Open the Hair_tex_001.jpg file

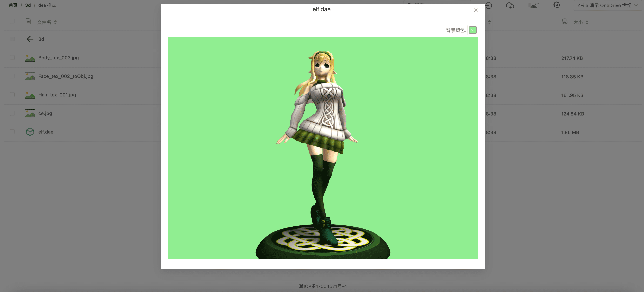click(x=57, y=95)
